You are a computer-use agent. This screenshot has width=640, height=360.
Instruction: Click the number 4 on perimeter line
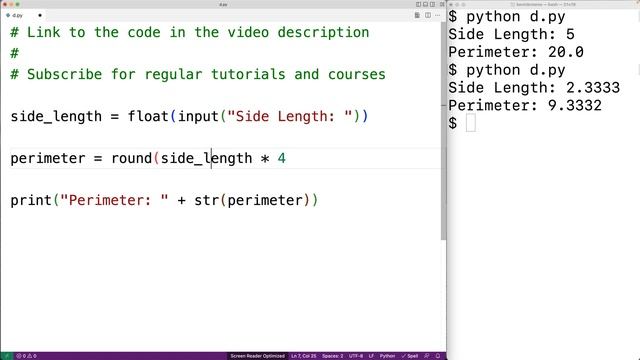282,158
